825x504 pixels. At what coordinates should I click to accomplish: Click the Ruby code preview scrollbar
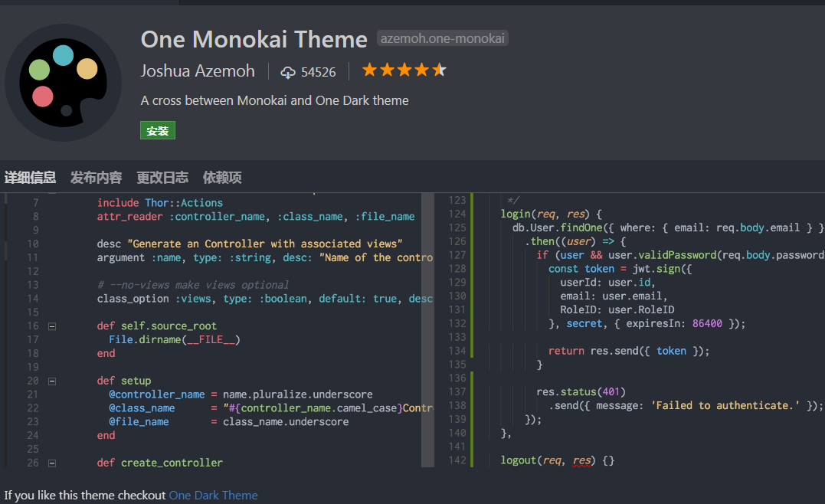click(427, 330)
